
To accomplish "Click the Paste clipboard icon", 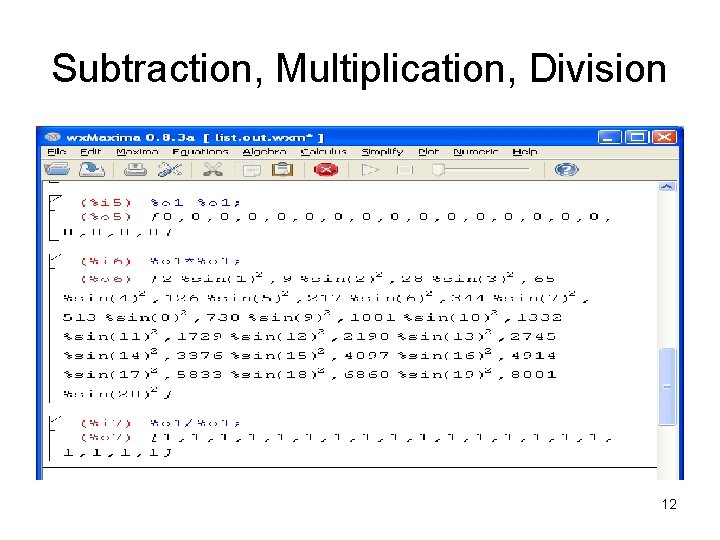I will coord(282,170).
